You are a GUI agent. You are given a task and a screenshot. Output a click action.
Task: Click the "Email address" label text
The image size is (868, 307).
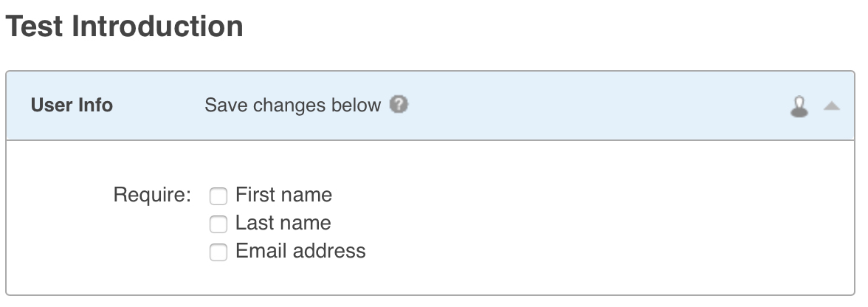(x=300, y=251)
